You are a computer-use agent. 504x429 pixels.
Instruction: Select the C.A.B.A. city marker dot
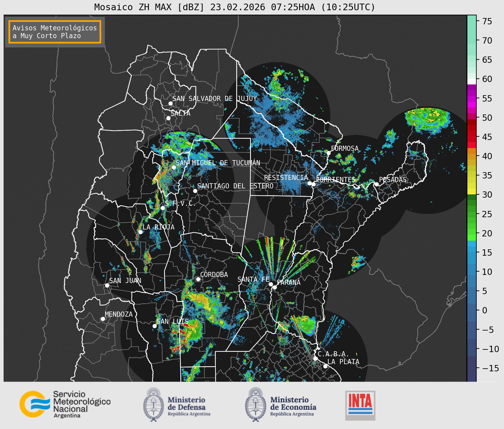click(315, 358)
